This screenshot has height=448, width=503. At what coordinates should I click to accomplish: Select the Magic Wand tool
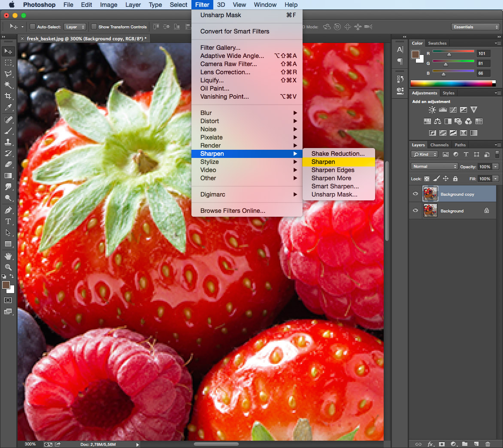coord(8,85)
